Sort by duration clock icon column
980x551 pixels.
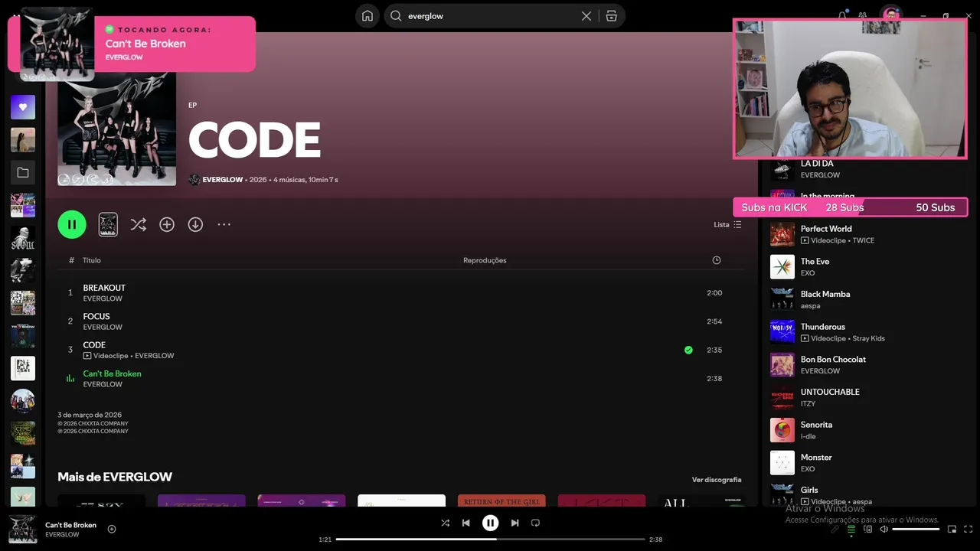pyautogui.click(x=717, y=260)
